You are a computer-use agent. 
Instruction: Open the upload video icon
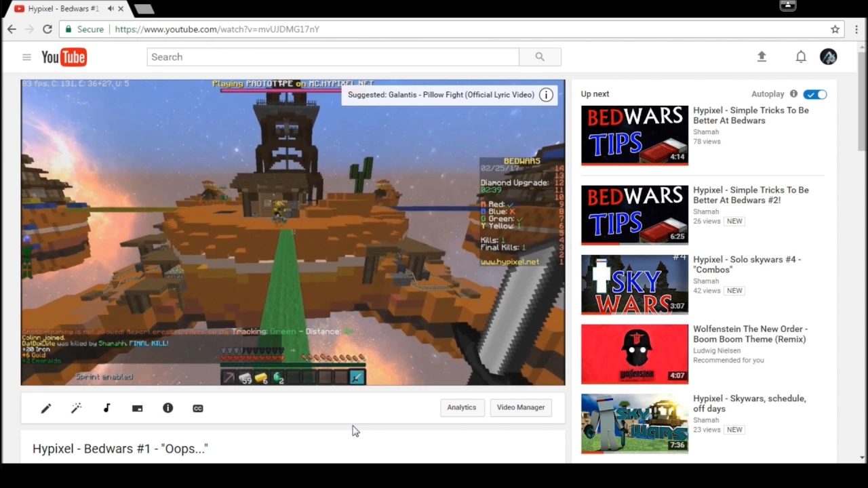point(762,57)
